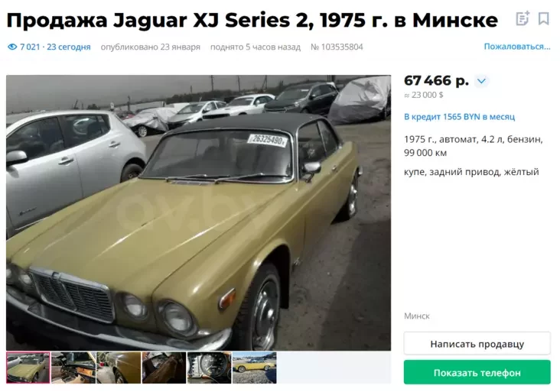
Task: Click the '≈ 23 000 $' dollar price
Action: pyautogui.click(x=424, y=95)
